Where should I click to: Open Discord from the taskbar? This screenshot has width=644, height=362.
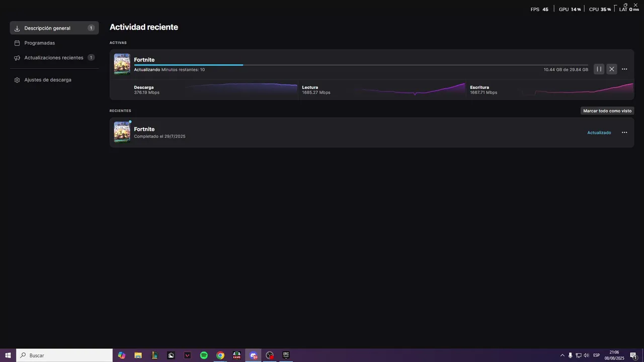254,355
